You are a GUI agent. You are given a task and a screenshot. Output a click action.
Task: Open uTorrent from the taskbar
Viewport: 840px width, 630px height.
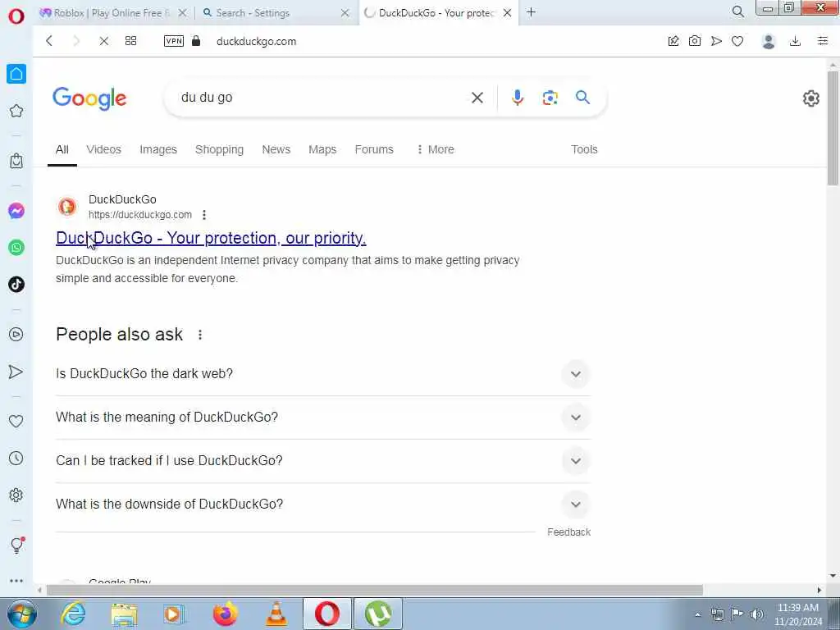(378, 614)
